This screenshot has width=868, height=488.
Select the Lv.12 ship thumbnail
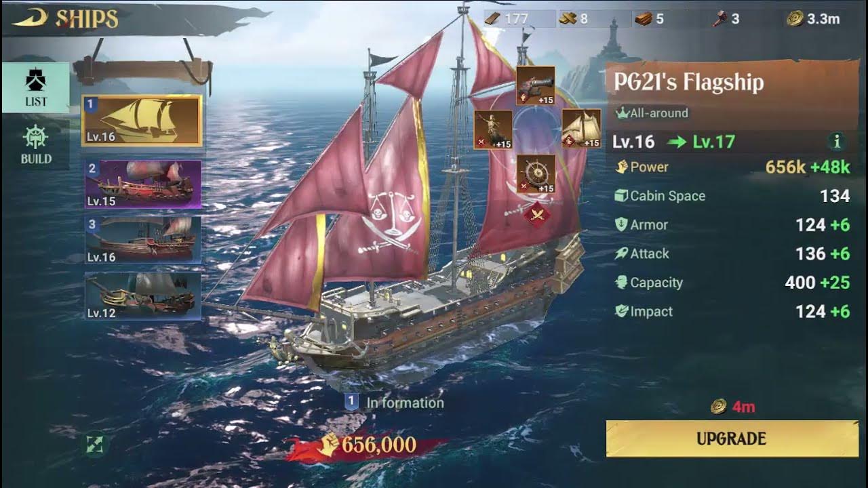(x=142, y=296)
